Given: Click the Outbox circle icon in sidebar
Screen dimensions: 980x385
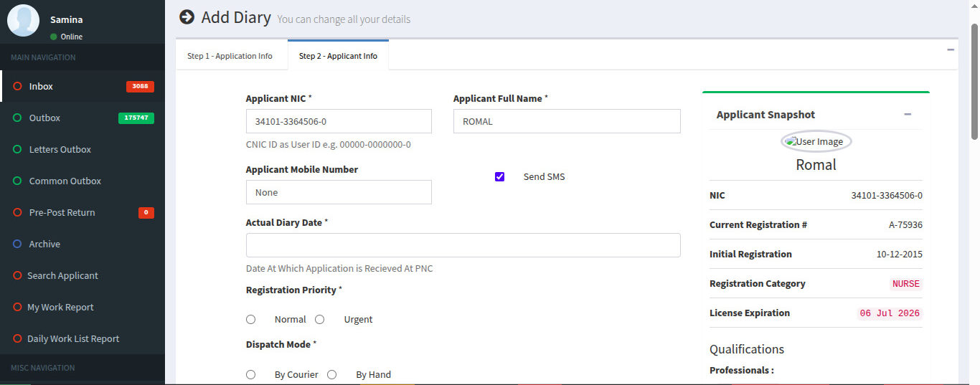Looking at the screenshot, I should coord(17,118).
